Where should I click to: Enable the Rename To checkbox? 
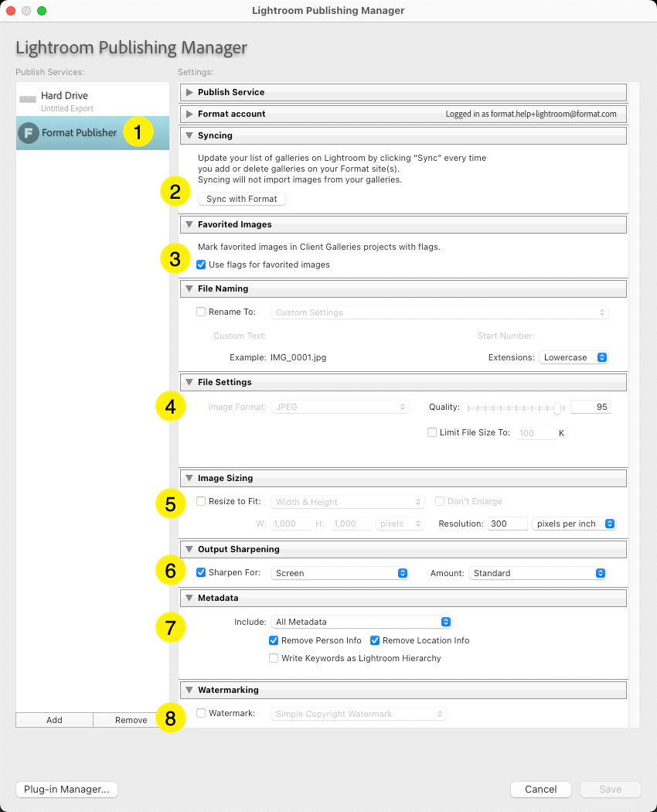coord(201,312)
